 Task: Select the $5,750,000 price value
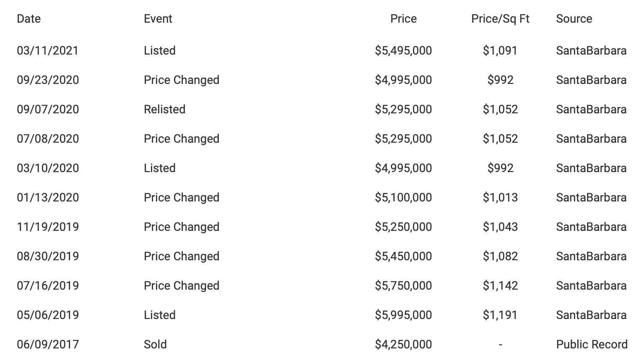[x=403, y=286]
